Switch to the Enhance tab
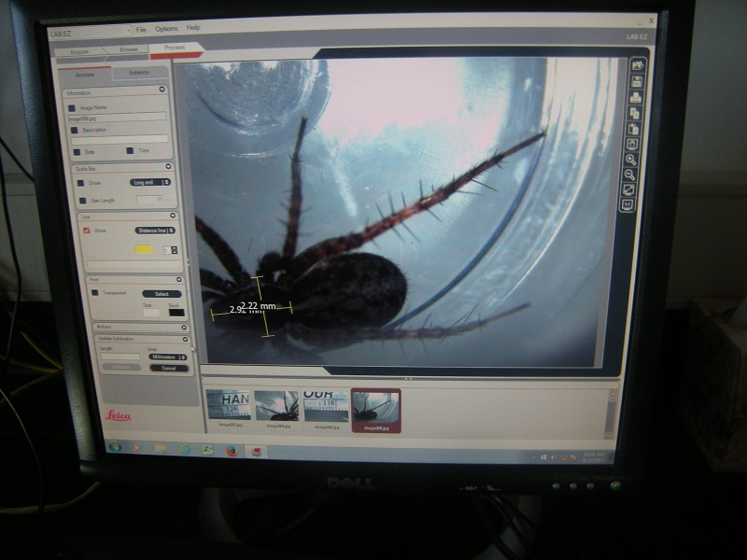The height and width of the screenshot is (560, 747). (x=138, y=72)
